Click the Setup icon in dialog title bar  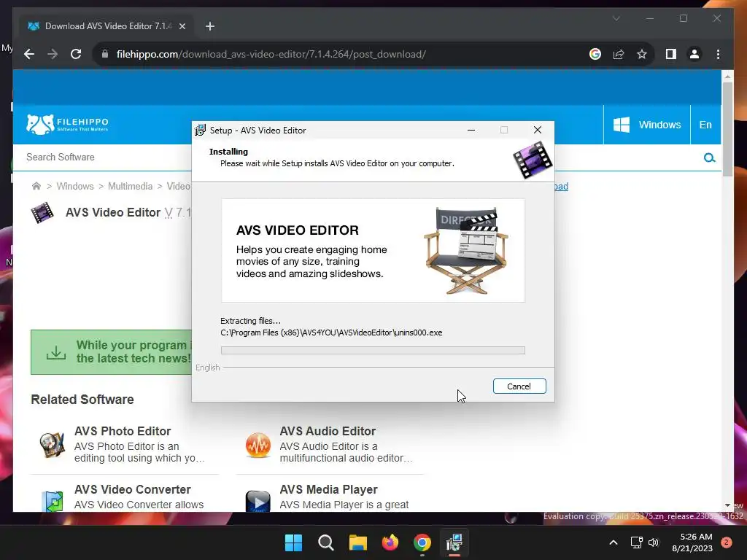pyautogui.click(x=200, y=130)
